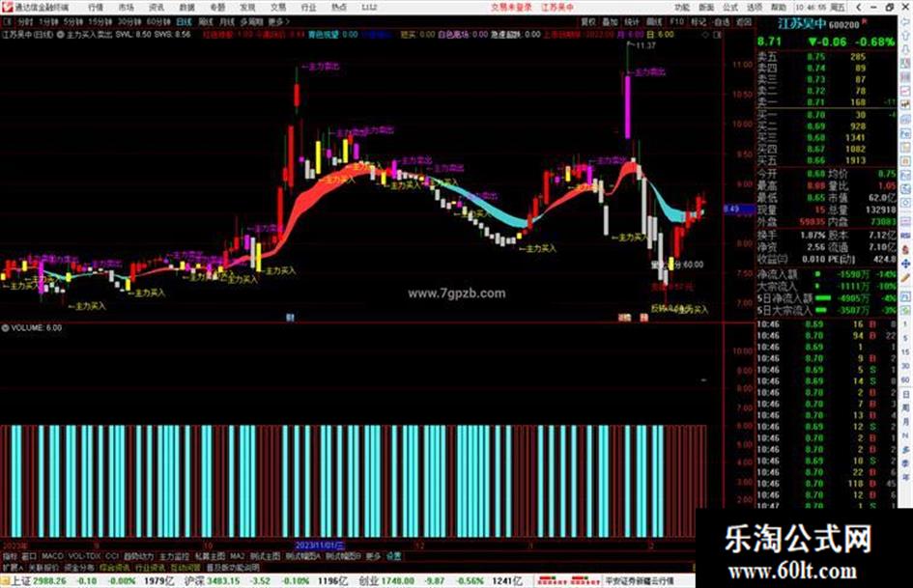This screenshot has width=913, height=588.
Task: Click the top arrow icon in right sidebar
Action: point(905,21)
